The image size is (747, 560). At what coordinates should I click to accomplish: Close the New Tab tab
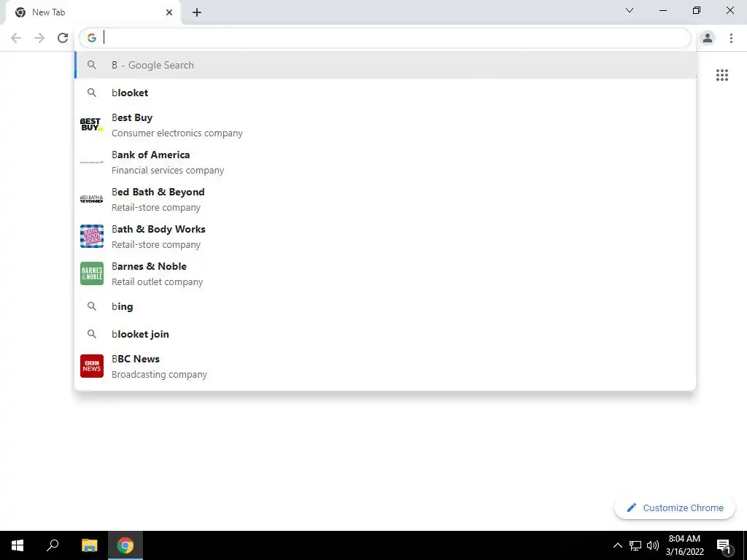(169, 12)
